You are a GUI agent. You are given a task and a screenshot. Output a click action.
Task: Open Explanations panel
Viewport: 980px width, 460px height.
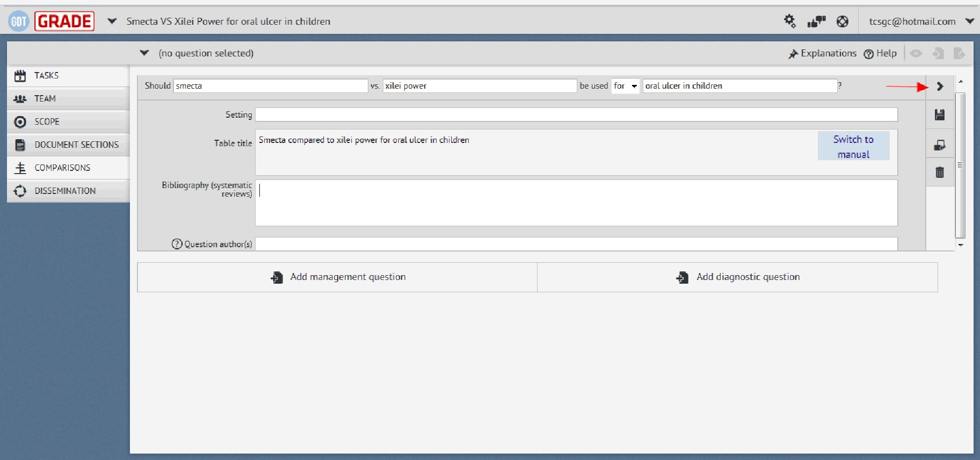[822, 53]
